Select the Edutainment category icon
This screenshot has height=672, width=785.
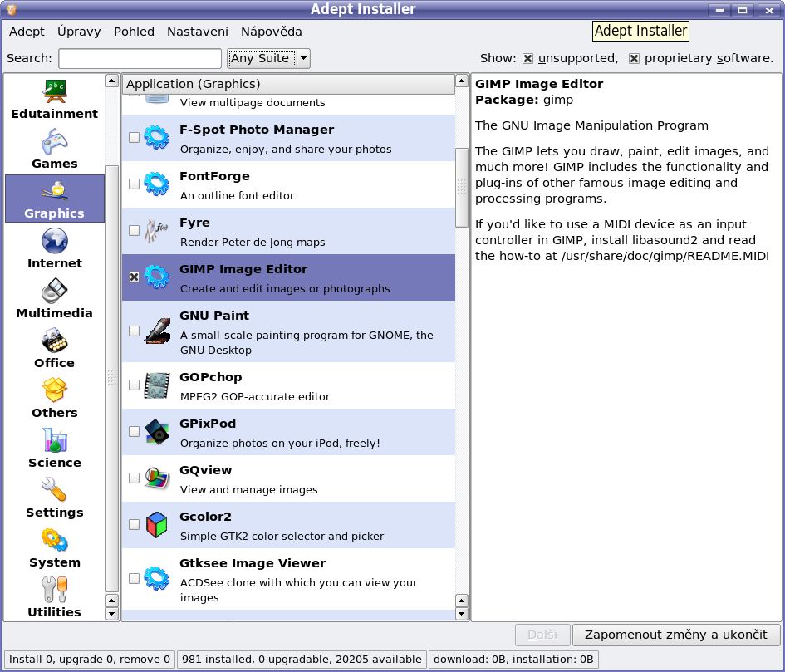(x=55, y=91)
